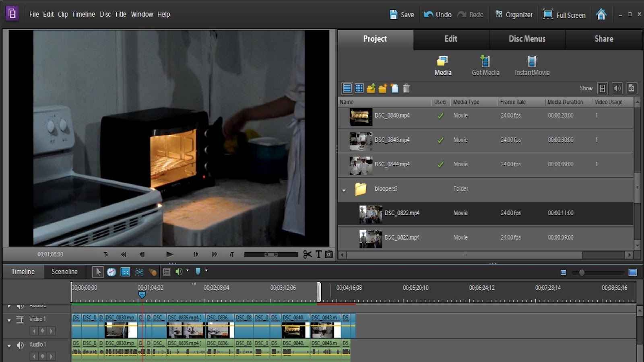Toggle Show still images filter
The image size is (644, 362).
click(x=632, y=88)
